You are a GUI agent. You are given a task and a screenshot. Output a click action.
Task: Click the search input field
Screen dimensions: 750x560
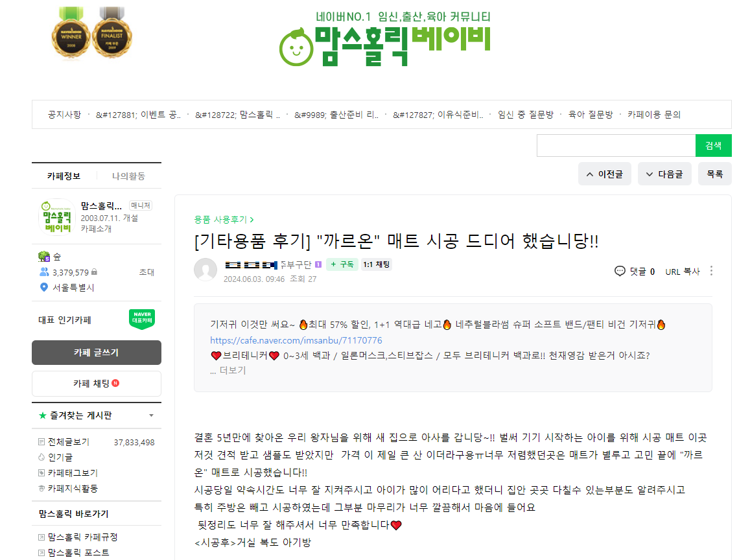pos(616,145)
